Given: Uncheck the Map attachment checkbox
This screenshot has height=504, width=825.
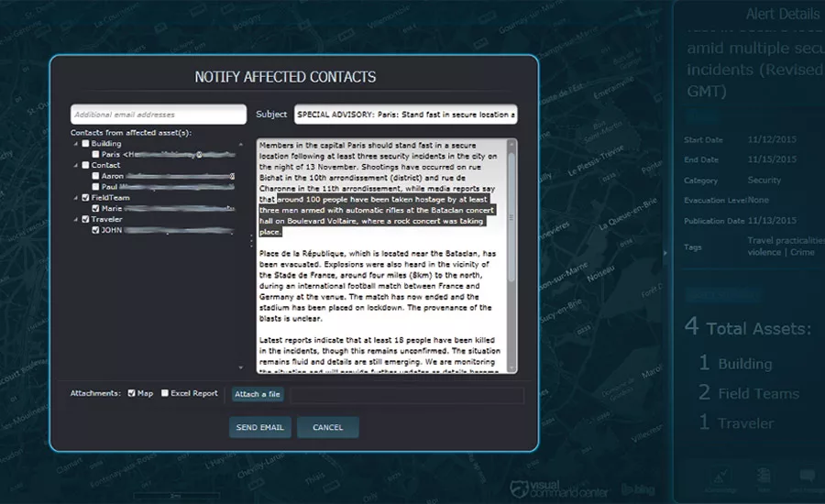Looking at the screenshot, I should pos(132,393).
